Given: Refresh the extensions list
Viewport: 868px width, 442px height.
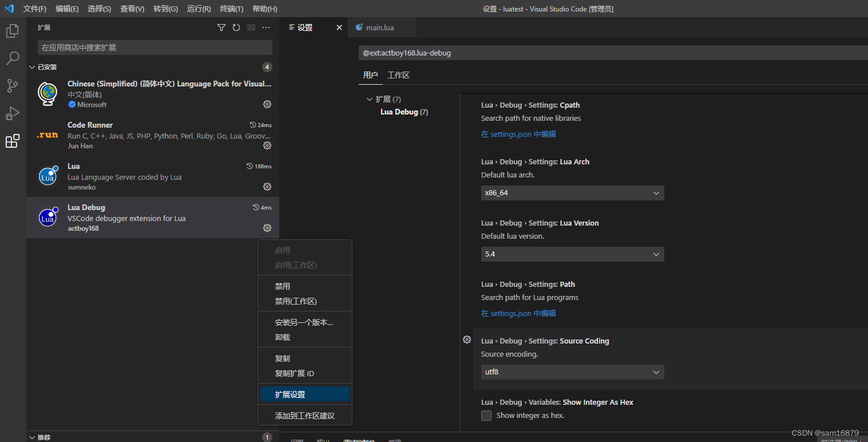Looking at the screenshot, I should 236,27.
